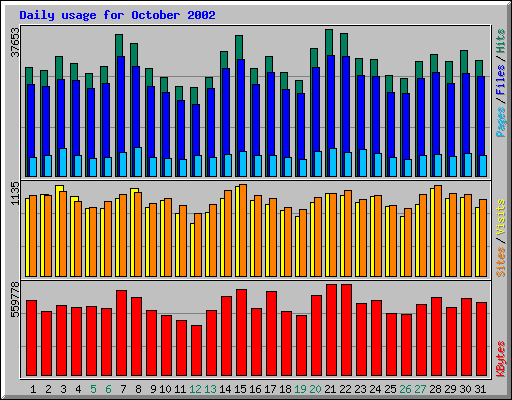
Task: Select green weekend day label 13
Action: coord(210,389)
